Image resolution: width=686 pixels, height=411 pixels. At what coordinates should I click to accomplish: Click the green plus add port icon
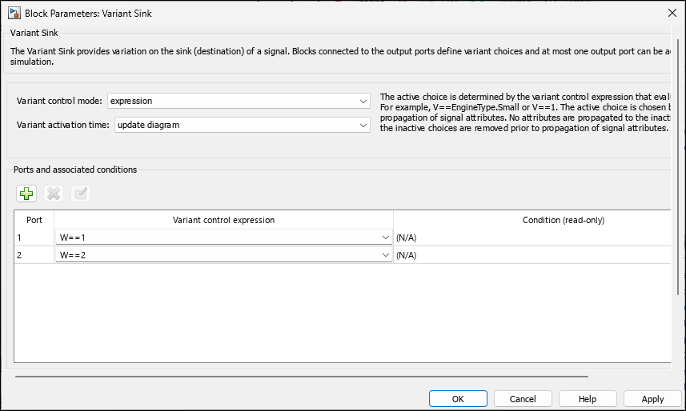tap(27, 193)
